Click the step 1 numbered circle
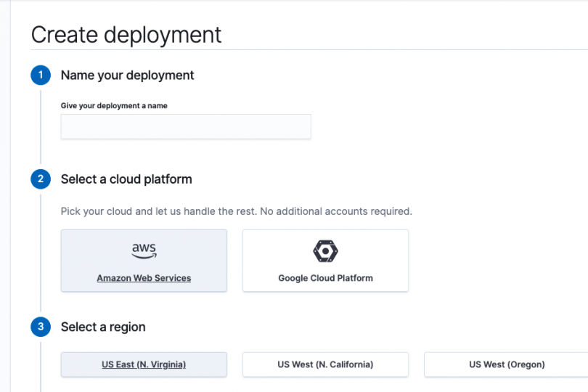 pos(41,75)
